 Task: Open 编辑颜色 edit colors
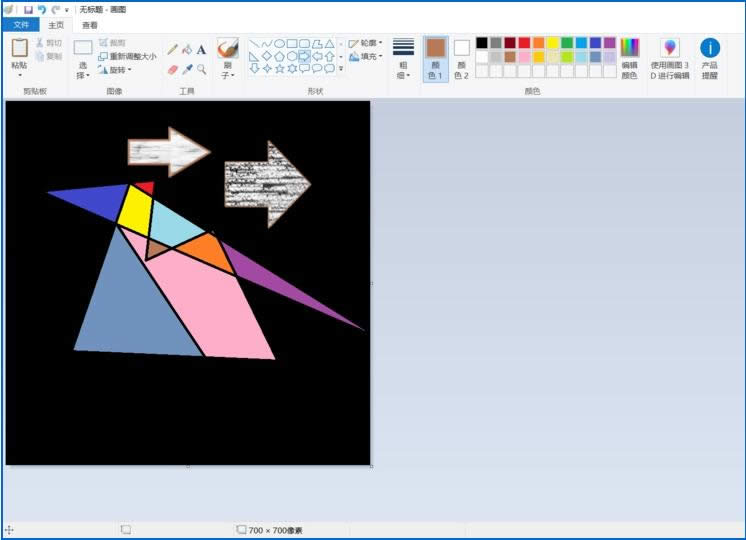point(629,57)
